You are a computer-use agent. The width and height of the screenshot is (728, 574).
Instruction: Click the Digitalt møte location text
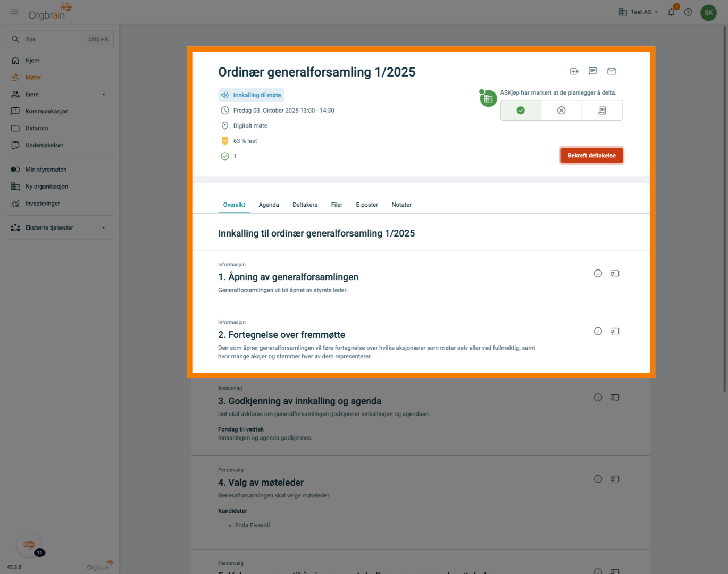point(250,126)
